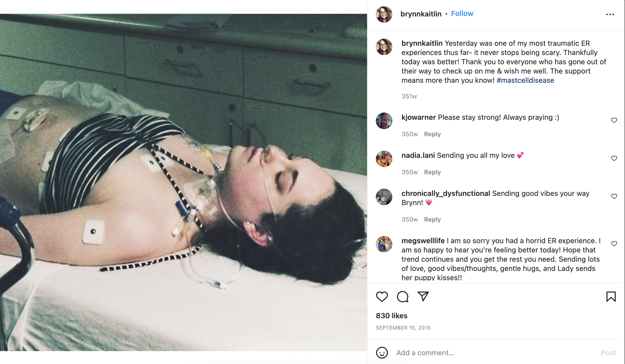Like kjowarner's comment
The image size is (625, 364).
point(614,120)
